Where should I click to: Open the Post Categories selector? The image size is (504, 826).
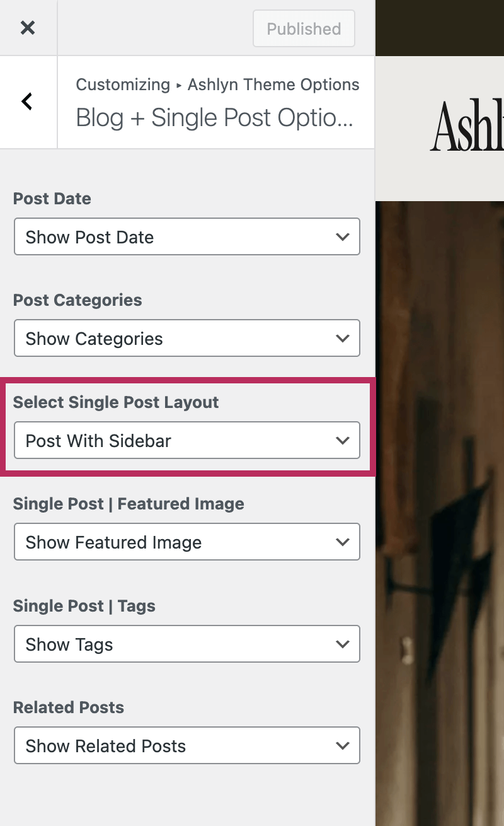pos(187,338)
